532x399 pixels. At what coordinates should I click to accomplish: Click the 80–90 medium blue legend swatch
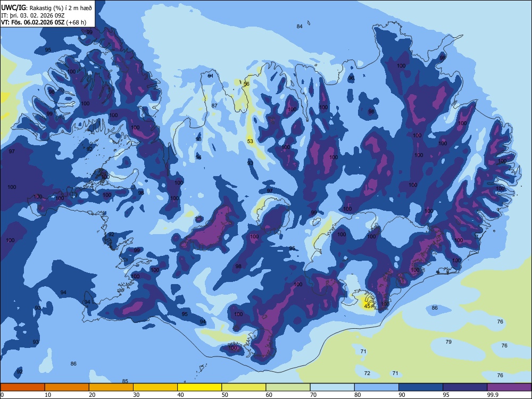pos(377,387)
